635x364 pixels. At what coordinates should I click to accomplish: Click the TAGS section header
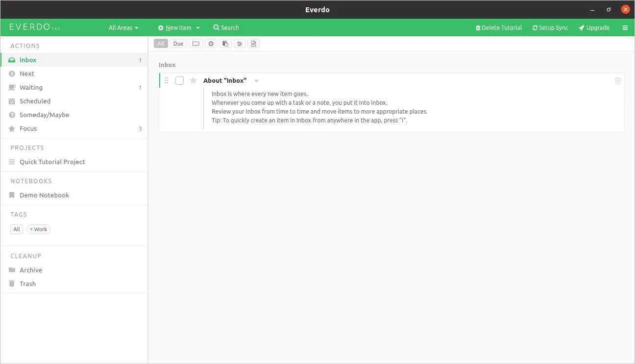point(19,214)
